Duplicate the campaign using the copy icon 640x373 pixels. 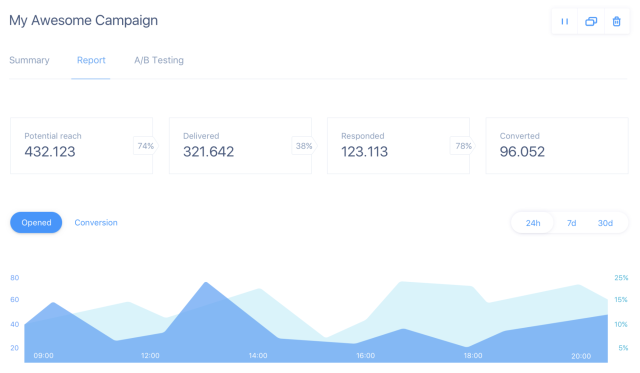point(591,21)
